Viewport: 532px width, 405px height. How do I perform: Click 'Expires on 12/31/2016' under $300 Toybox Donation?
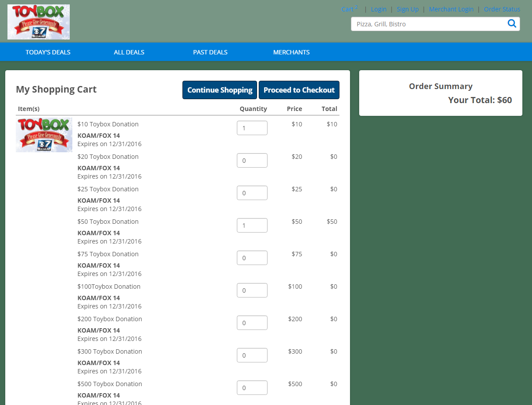point(110,371)
